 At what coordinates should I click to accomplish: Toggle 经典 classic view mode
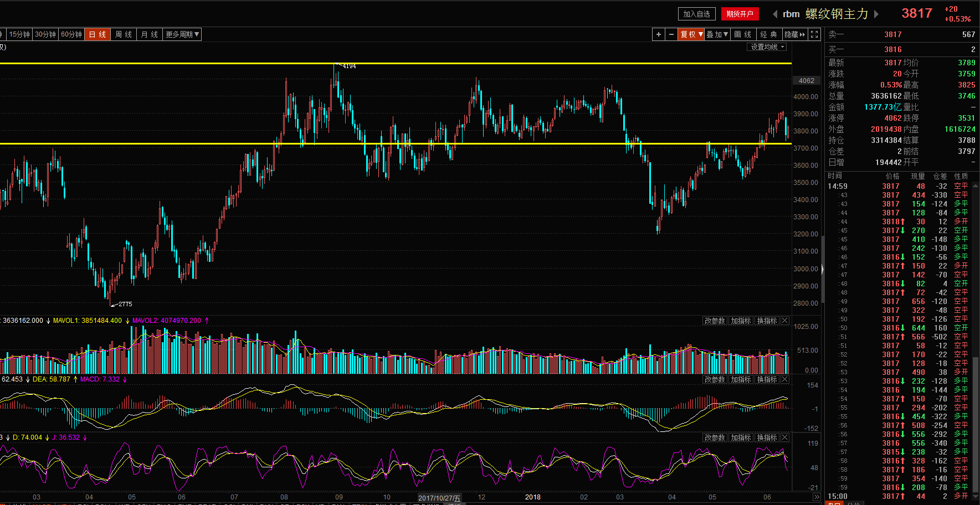tap(768, 34)
